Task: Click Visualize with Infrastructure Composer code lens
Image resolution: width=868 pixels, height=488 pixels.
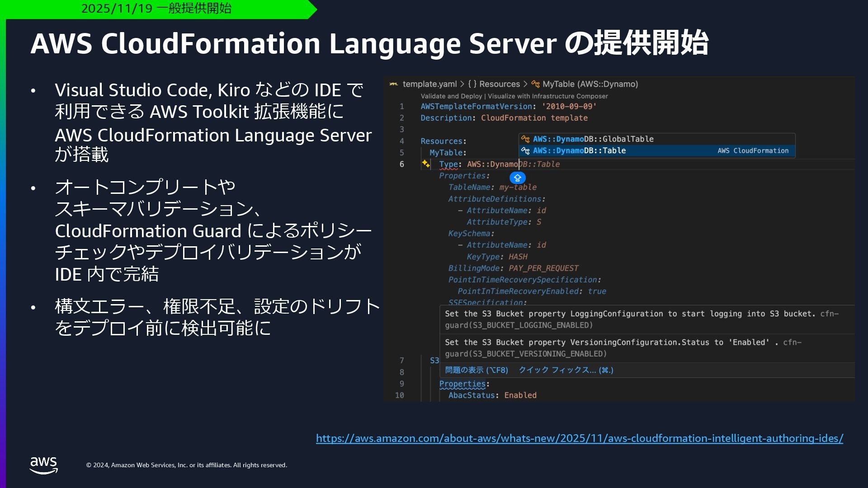Action: 547,96
